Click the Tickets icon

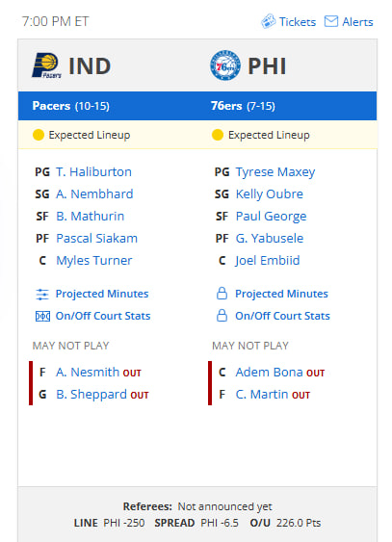tap(269, 21)
